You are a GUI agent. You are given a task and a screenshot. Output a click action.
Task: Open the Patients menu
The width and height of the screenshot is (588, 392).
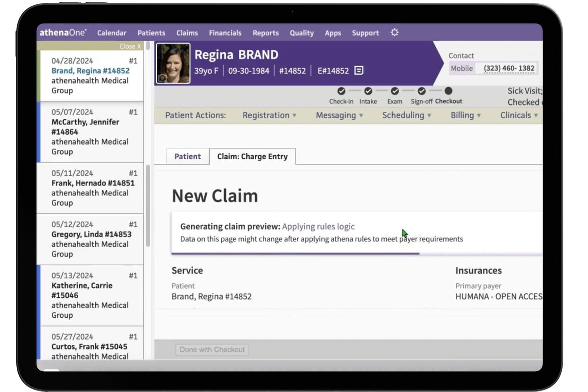[x=151, y=33]
